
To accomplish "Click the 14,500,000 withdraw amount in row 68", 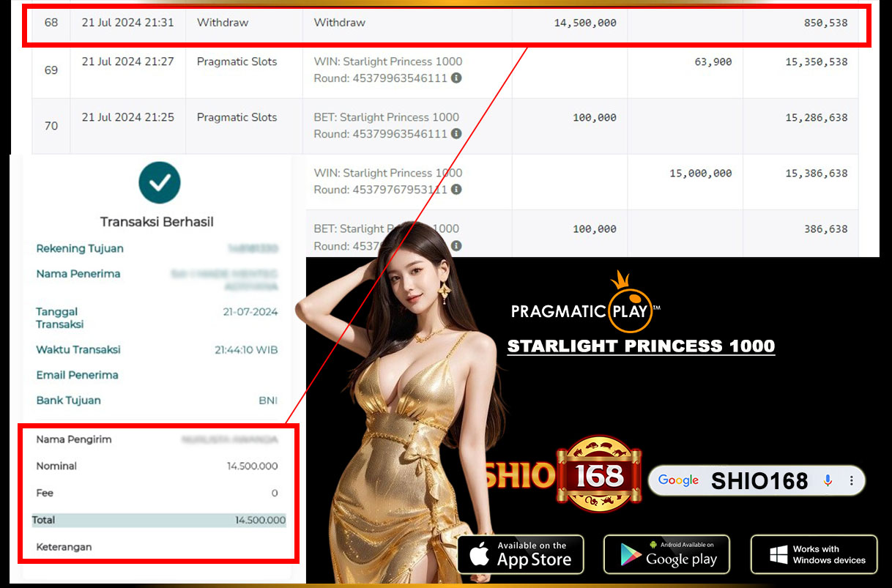I will click(585, 23).
